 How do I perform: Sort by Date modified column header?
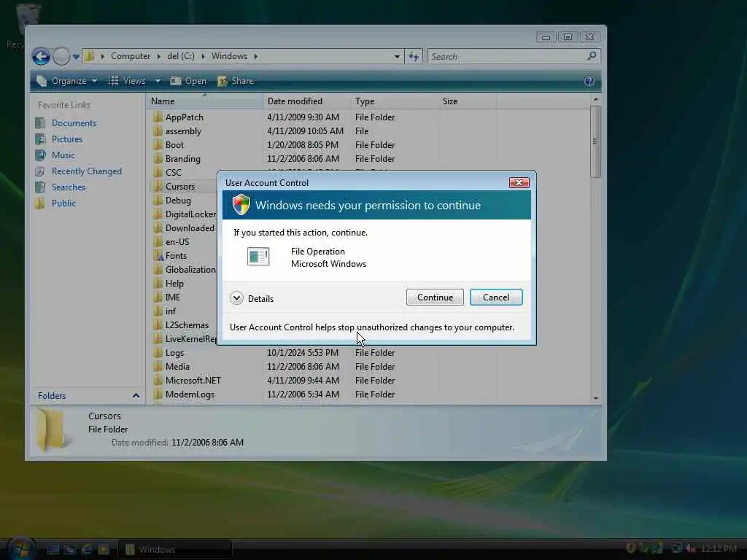(x=307, y=101)
